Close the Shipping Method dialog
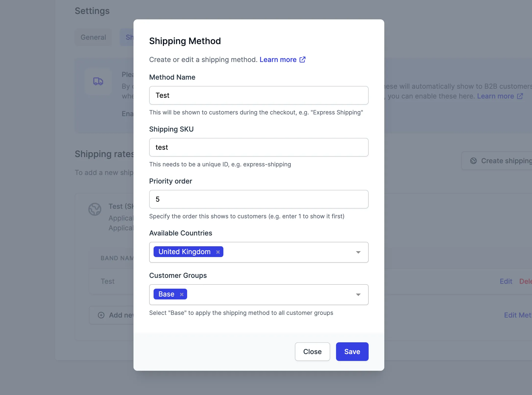Screen dimensions: 532x395 (312, 352)
